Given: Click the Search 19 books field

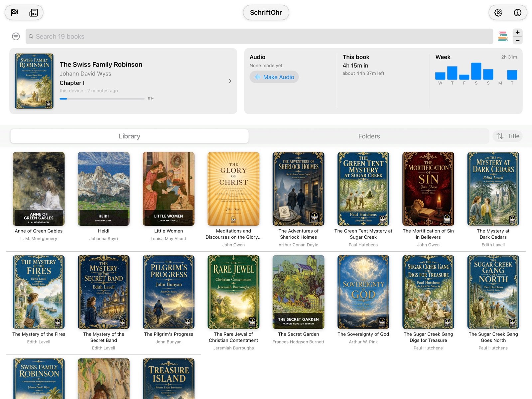Looking at the screenshot, I should (x=259, y=37).
